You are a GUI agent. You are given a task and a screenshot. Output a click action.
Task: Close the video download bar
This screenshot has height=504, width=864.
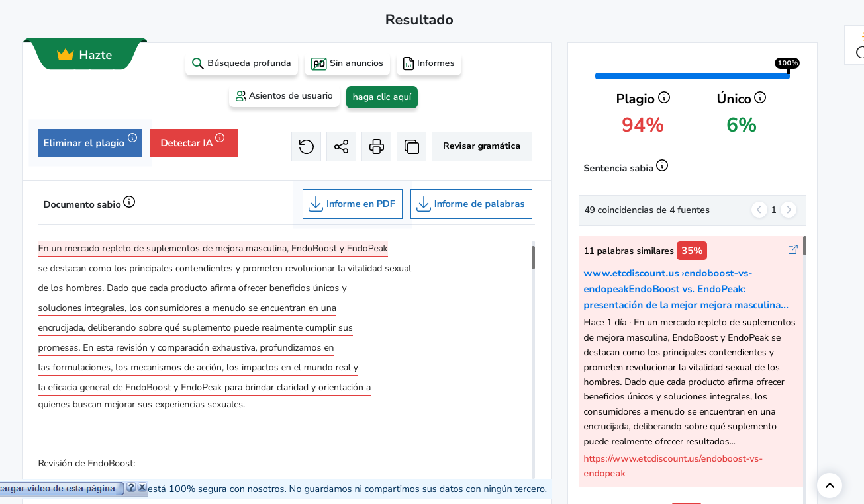pos(142,487)
